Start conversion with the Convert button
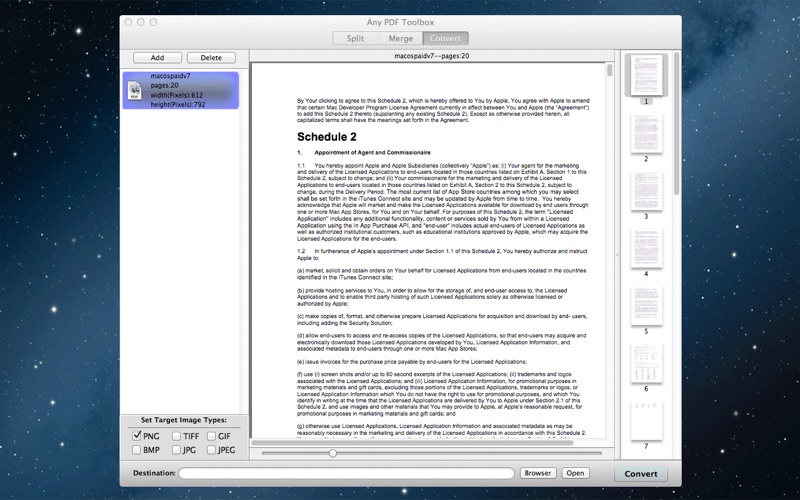 click(x=641, y=473)
